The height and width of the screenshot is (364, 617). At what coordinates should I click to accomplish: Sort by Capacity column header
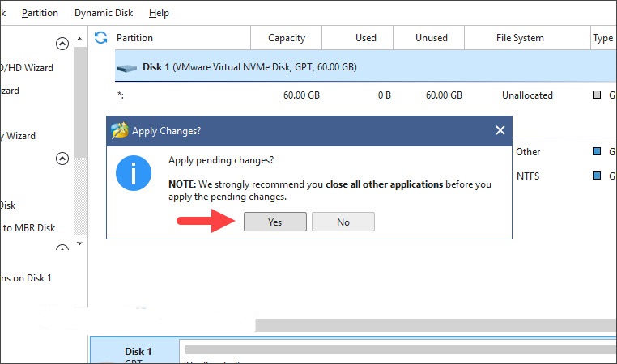tap(287, 38)
